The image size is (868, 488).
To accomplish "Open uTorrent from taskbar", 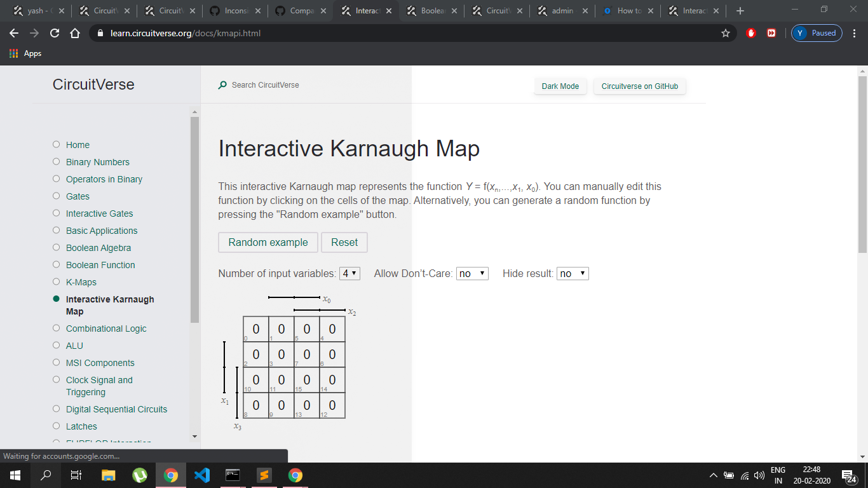I will click(x=140, y=475).
